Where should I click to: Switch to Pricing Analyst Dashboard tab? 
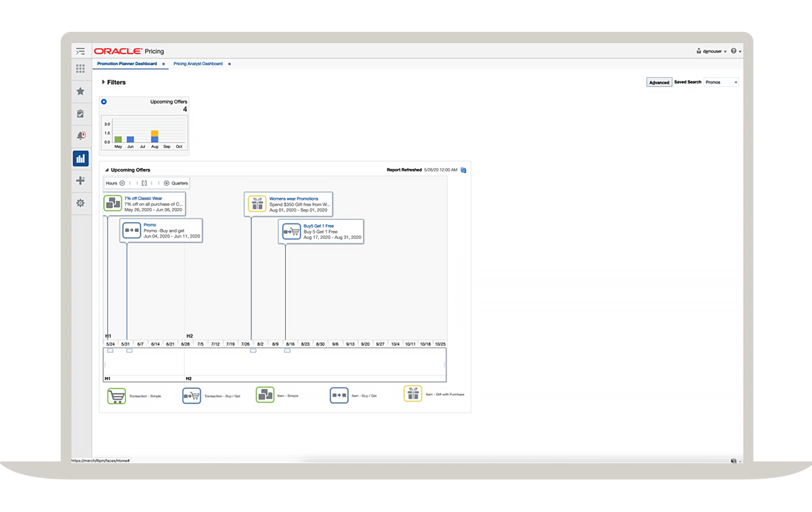point(198,64)
